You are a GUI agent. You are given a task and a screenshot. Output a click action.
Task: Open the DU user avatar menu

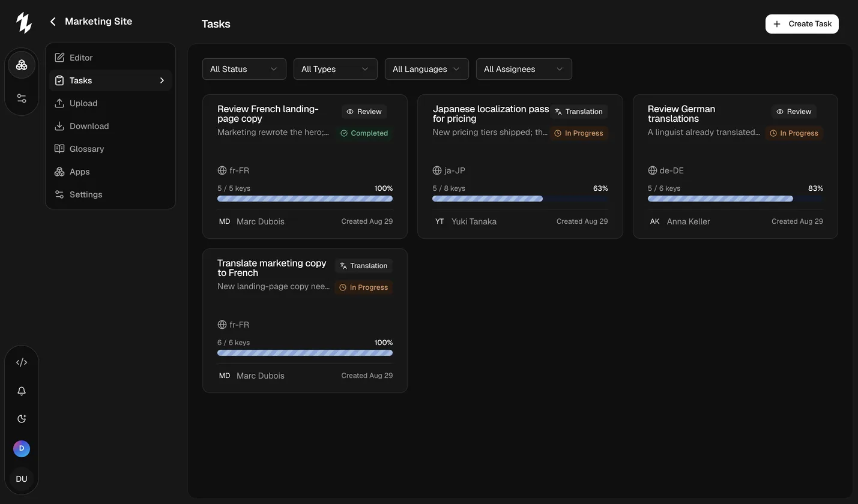(x=22, y=479)
